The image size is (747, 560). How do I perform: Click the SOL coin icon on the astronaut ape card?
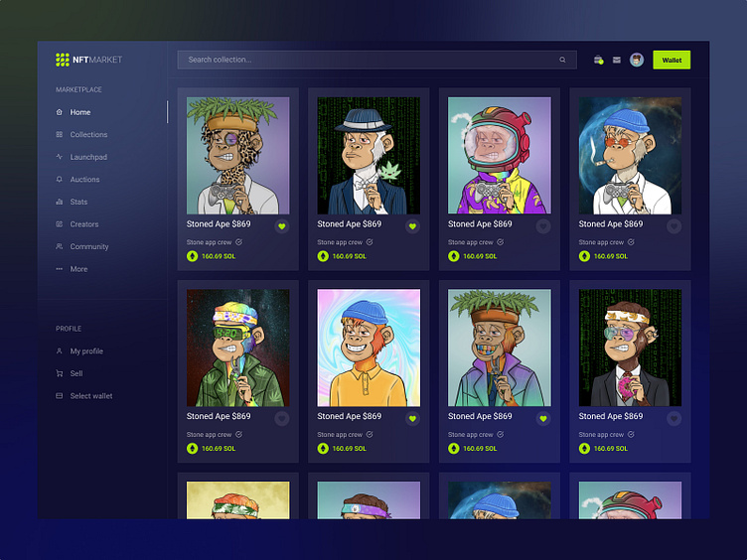[454, 256]
